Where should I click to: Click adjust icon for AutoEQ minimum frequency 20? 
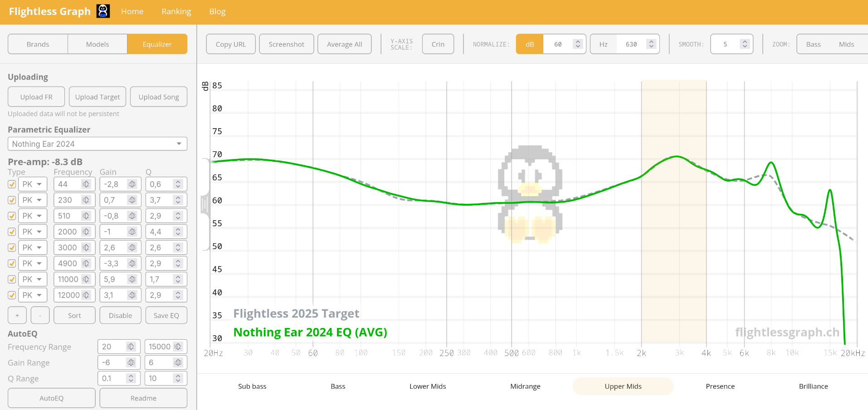[x=131, y=347]
